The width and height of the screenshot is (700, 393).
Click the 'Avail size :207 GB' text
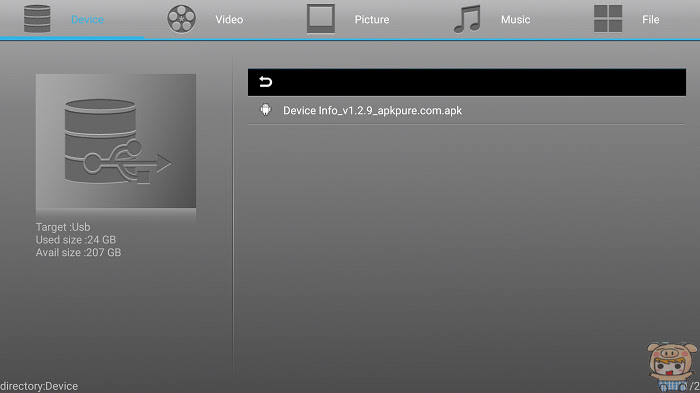[x=79, y=252]
